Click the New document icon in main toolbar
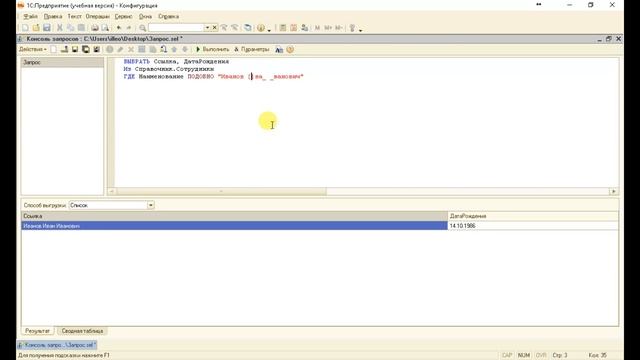The height and width of the screenshot is (360, 640). click(25, 28)
